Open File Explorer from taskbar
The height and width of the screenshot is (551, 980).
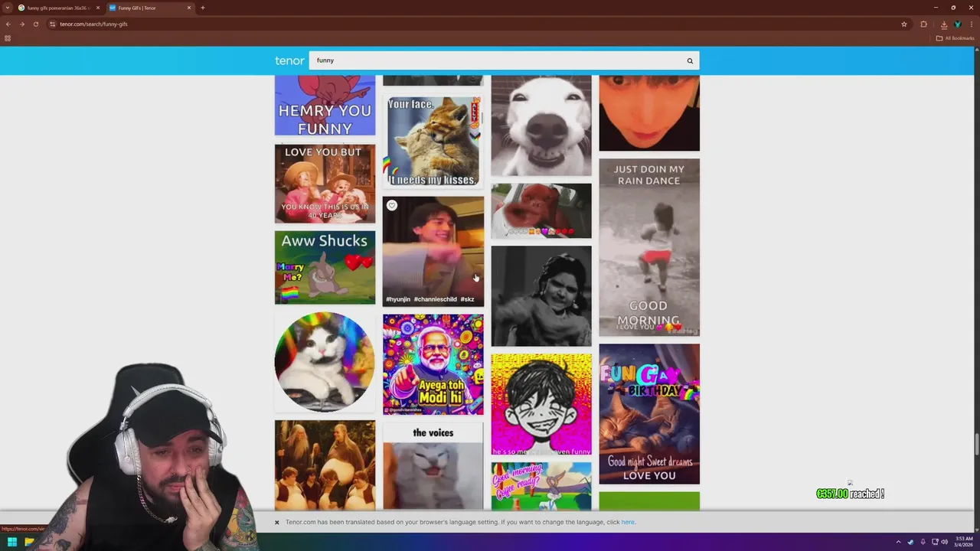(29, 542)
